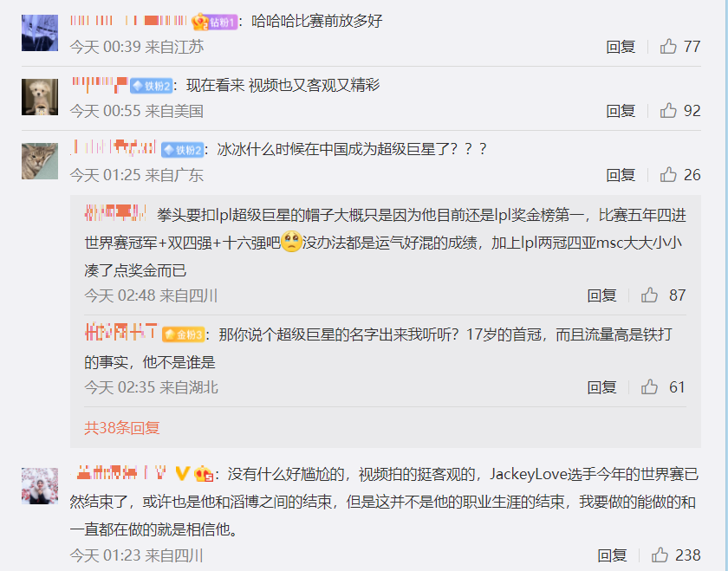Click the 钻粉1 crown badge
Image resolution: width=728 pixels, height=571 pixels.
pos(215,22)
